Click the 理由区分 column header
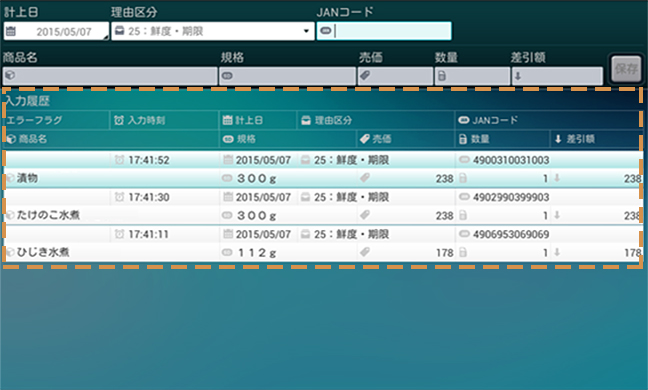The width and height of the screenshot is (648, 390). pos(375,120)
